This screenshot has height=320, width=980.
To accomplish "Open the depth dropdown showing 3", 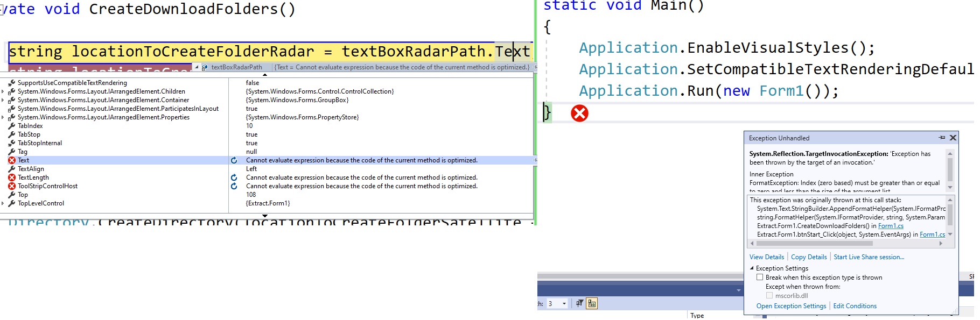I will click(564, 303).
